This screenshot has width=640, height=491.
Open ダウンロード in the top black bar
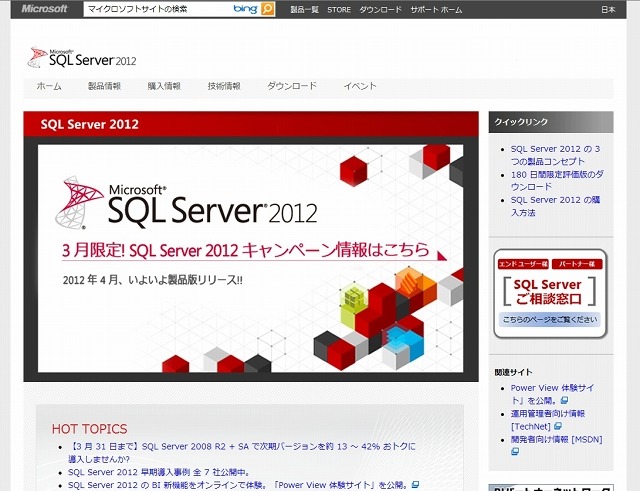click(380, 9)
